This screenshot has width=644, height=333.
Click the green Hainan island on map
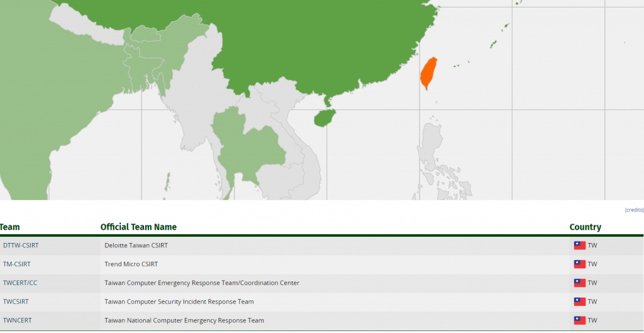tap(325, 118)
